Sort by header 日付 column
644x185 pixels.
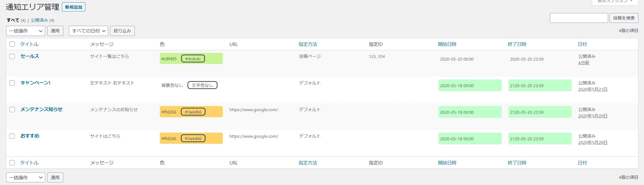coord(582,44)
